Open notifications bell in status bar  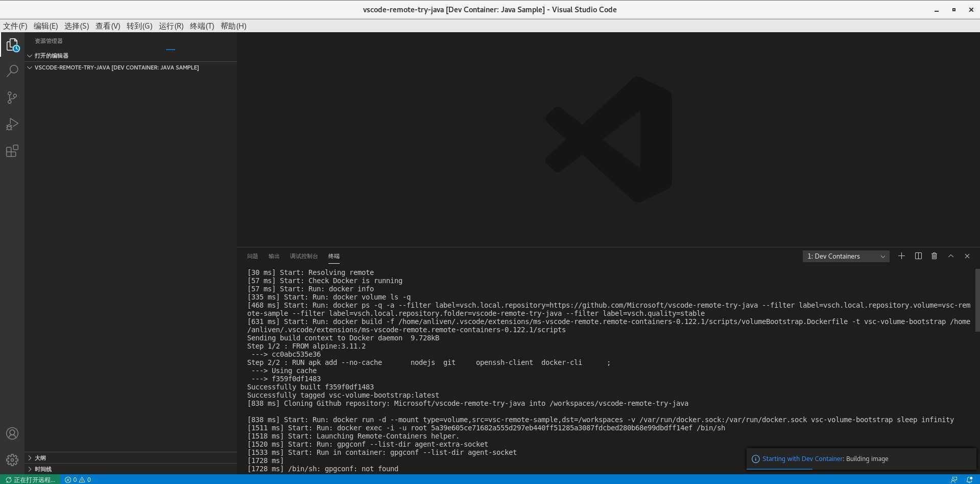tap(969, 479)
